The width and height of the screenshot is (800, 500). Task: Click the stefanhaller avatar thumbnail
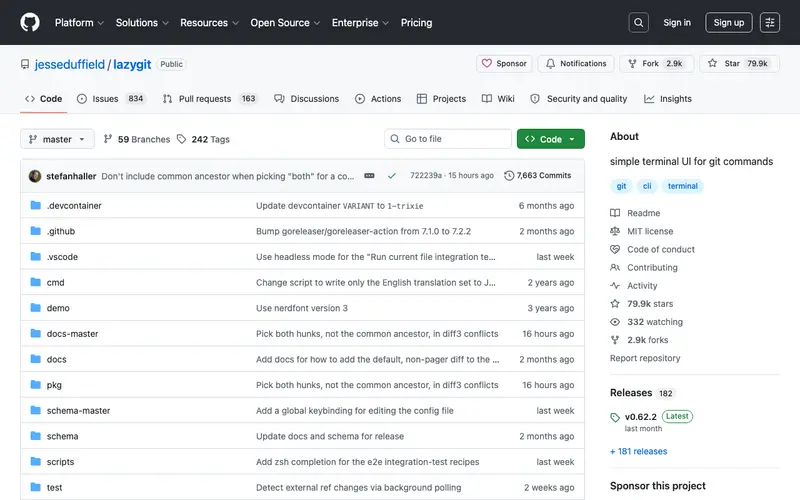35,176
